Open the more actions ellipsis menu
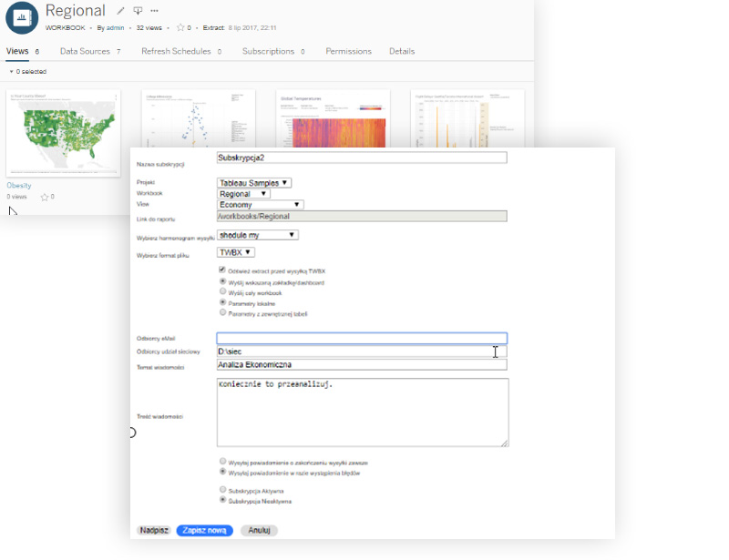The height and width of the screenshot is (560, 729). 154,10
